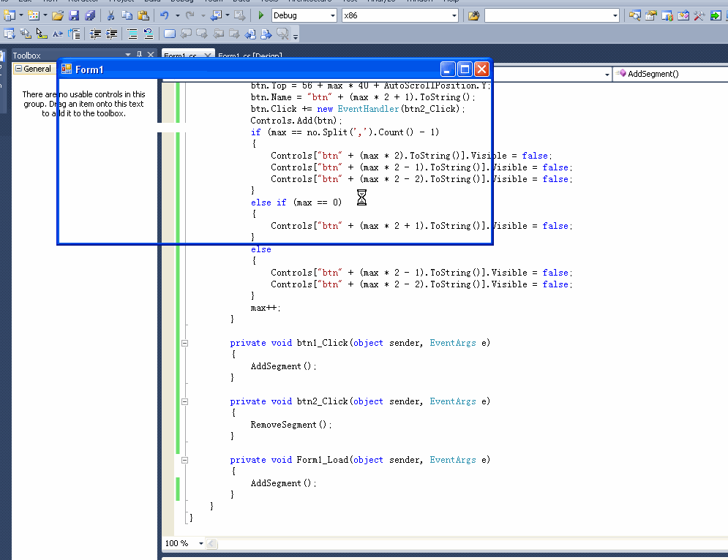Click the Save All stacked floppies icon
Image resolution: width=728 pixels, height=560 pixels.
[90, 15]
